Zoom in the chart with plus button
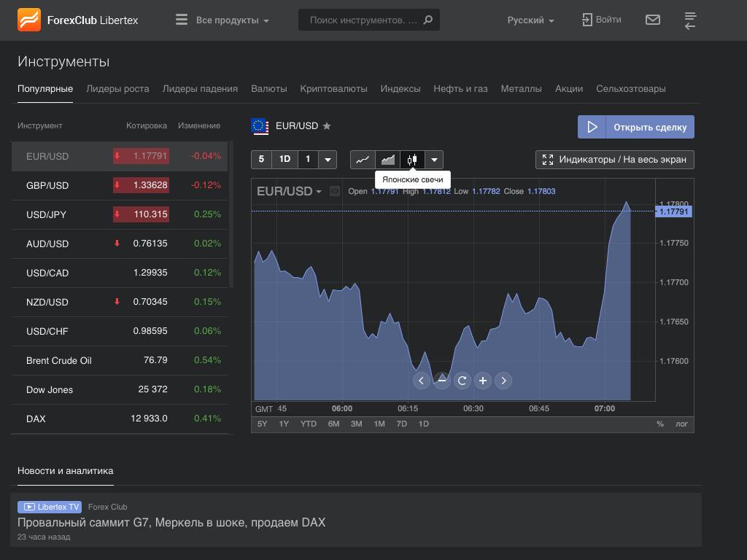Image resolution: width=747 pixels, height=560 pixels. point(483,381)
